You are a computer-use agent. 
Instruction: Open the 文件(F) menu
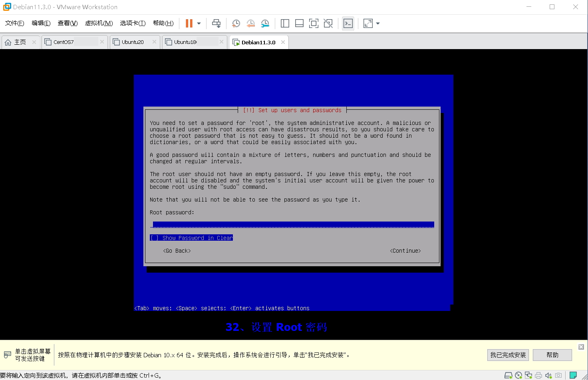coord(14,23)
